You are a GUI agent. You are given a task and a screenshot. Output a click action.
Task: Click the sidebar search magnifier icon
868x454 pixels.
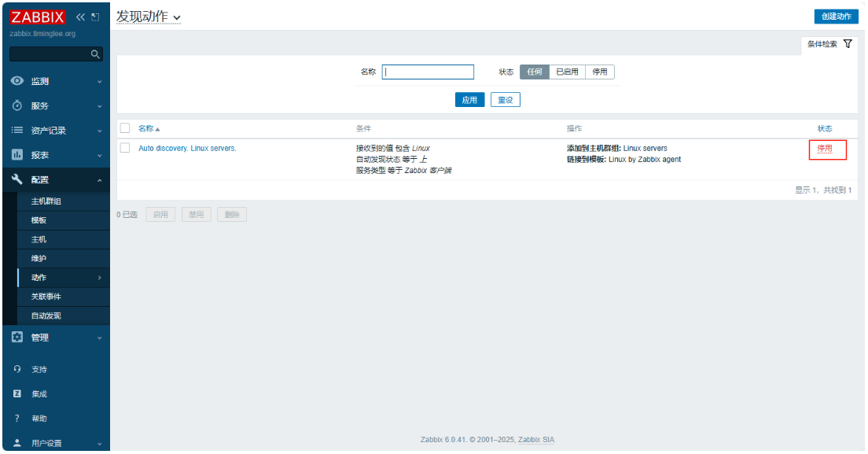pos(95,54)
